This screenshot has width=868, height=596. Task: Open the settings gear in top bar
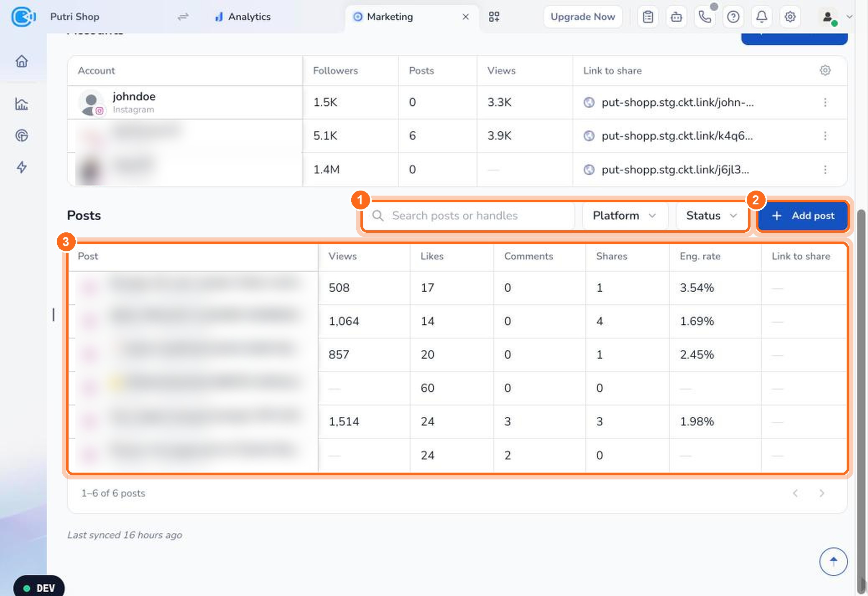790,17
